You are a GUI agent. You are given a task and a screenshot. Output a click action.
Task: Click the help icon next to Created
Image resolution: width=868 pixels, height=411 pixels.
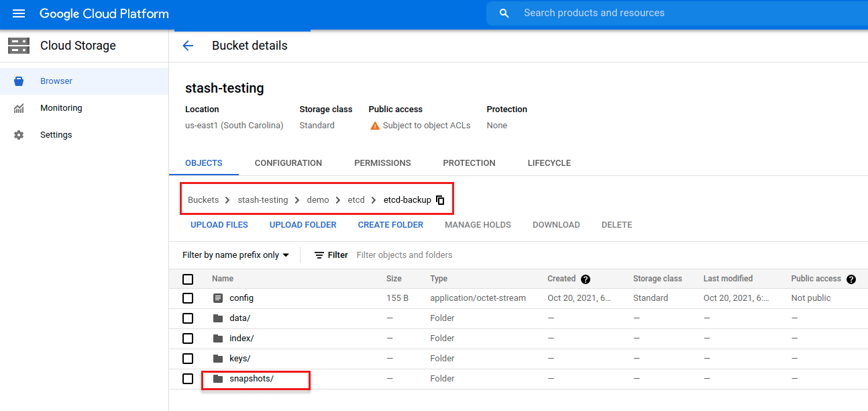coord(586,279)
